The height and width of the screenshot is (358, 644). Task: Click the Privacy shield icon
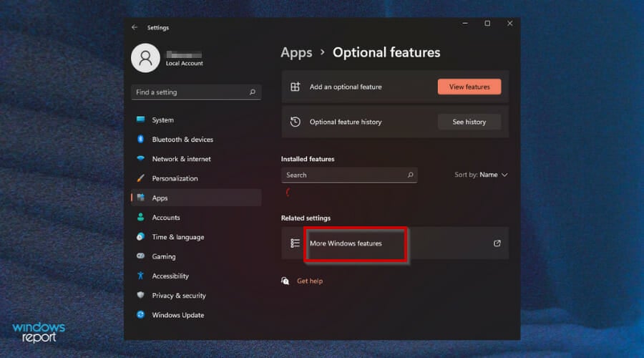140,295
